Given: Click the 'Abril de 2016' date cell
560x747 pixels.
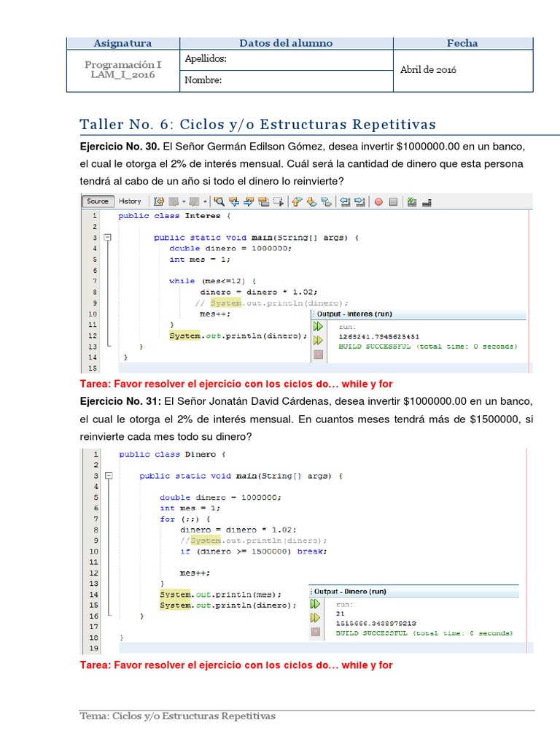Looking at the screenshot, I should pos(463,71).
